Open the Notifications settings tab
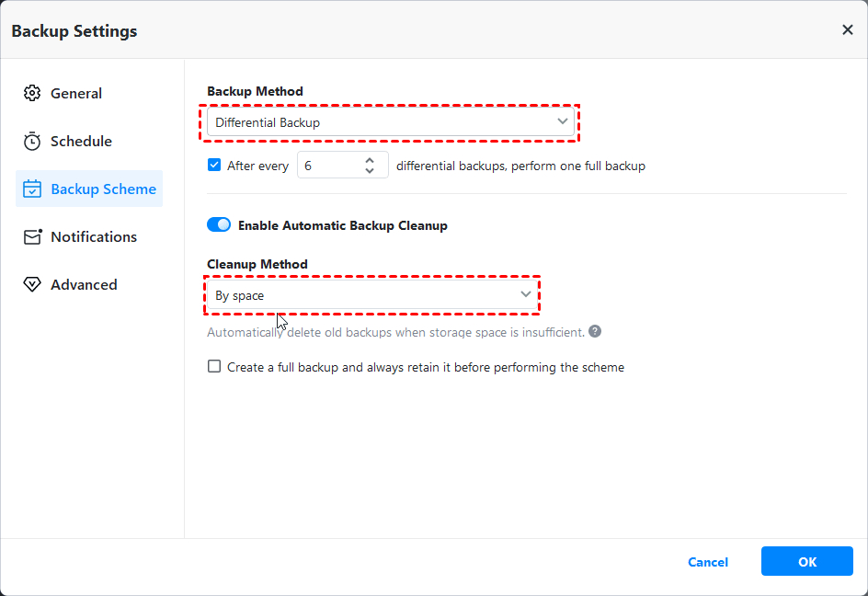Image resolution: width=868 pixels, height=596 pixels. 93,237
